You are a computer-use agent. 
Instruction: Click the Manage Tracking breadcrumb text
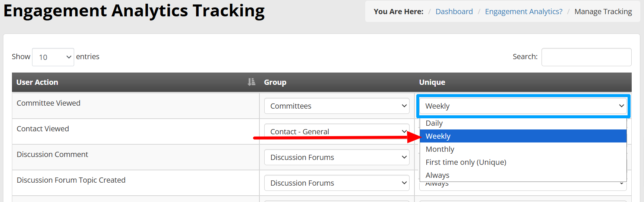point(603,12)
